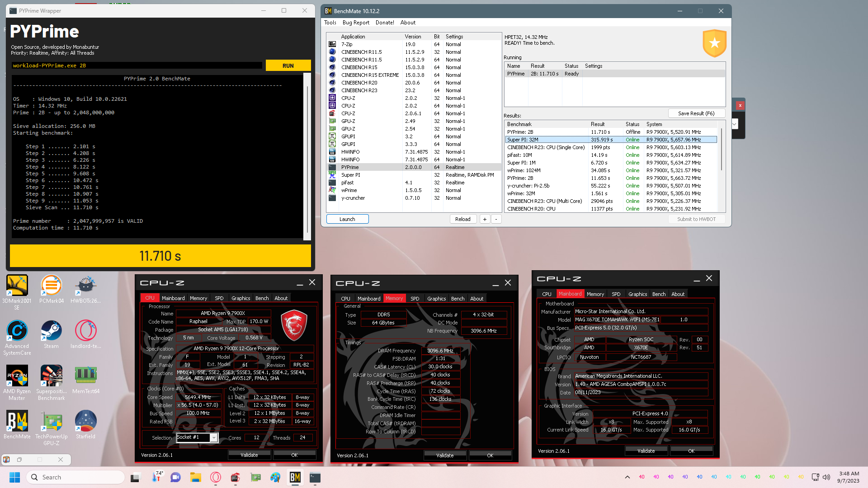Open the About menu in BenchMate

pyautogui.click(x=408, y=23)
